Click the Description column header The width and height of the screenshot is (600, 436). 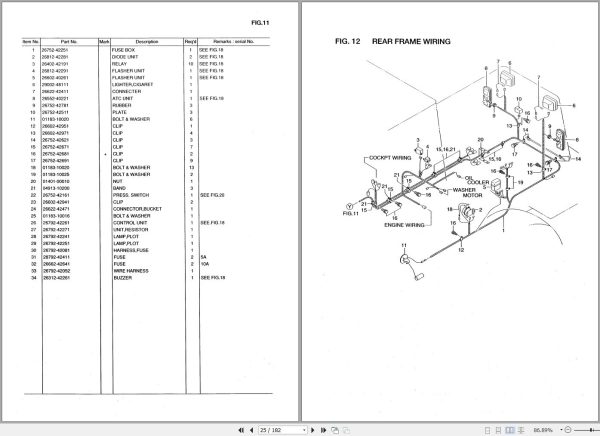[x=147, y=42]
